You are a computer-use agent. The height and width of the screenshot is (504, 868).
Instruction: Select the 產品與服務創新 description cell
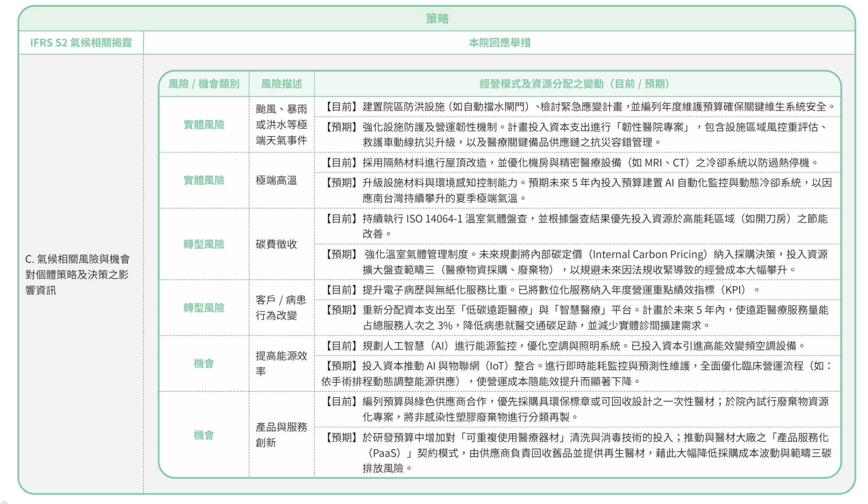pos(281,435)
